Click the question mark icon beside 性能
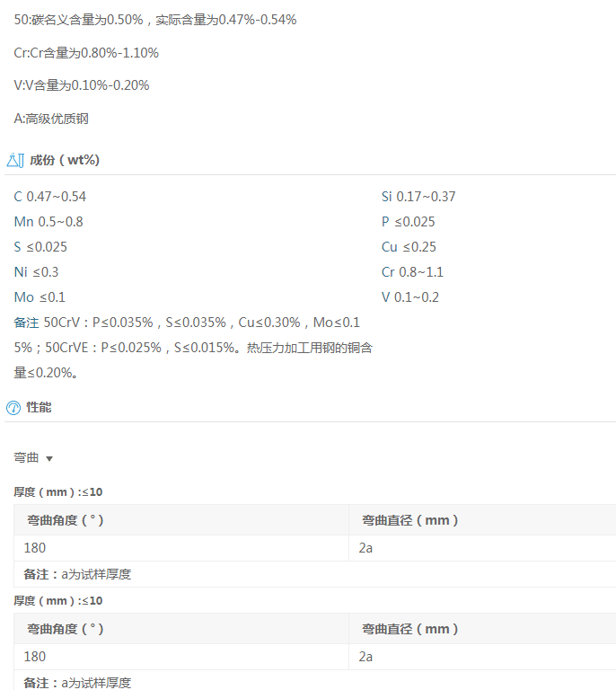This screenshot has height=690, width=616. (13, 408)
